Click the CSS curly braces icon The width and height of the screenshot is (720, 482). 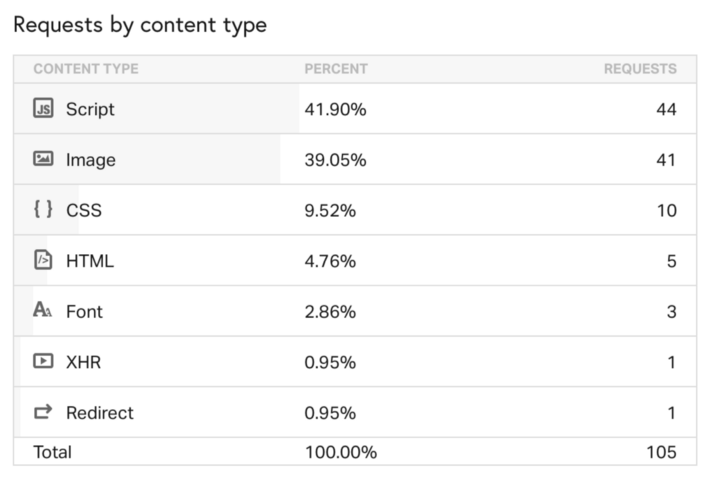tap(43, 209)
